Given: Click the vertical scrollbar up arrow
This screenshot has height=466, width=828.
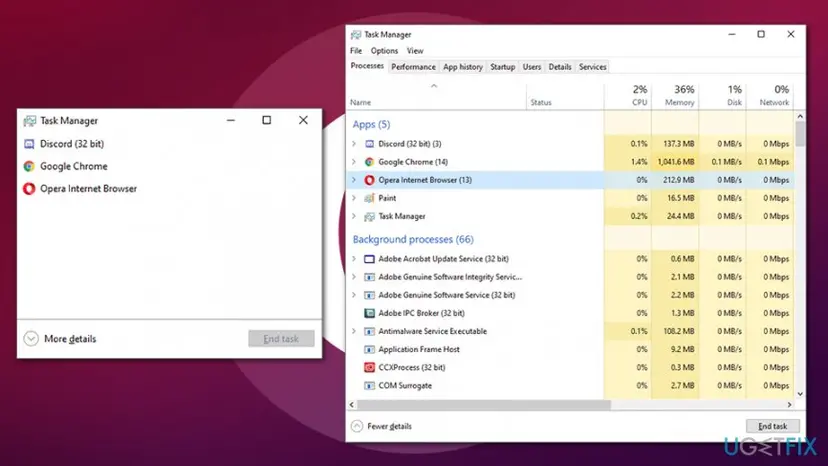Looking at the screenshot, I should coord(800,116).
